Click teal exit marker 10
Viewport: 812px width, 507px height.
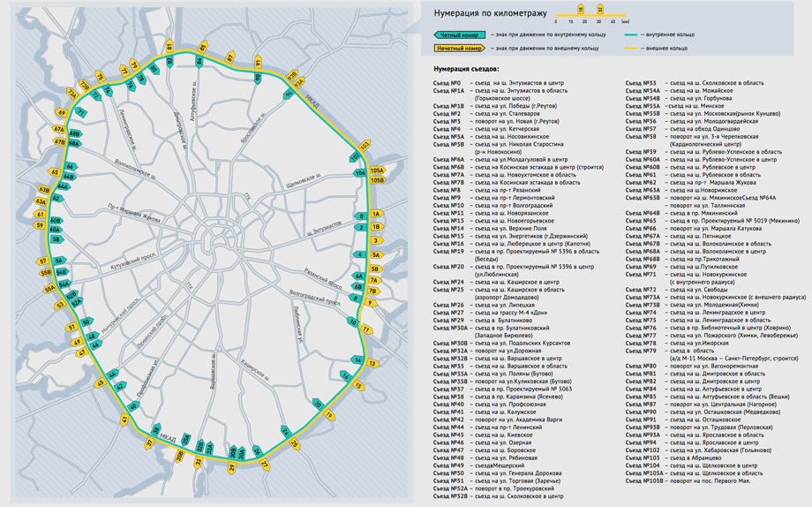coord(353,322)
